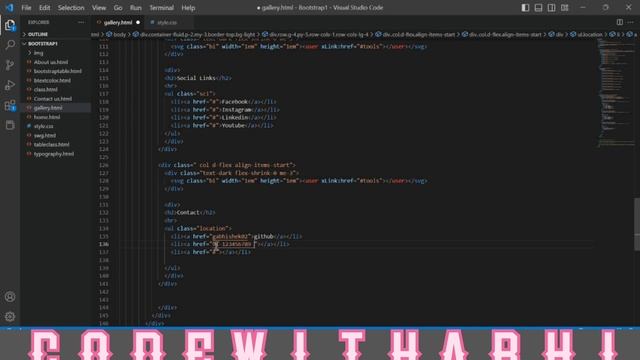Open the editor More Actions ellipsis
Screen dimensions: 640x360
[631, 22]
